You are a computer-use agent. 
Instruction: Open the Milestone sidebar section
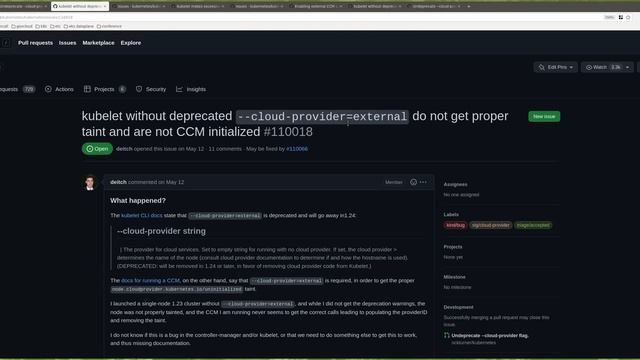click(454, 277)
